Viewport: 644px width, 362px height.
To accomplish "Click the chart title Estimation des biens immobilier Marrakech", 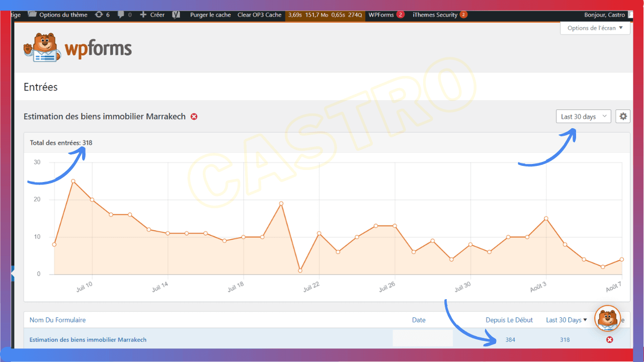I will (x=105, y=117).
